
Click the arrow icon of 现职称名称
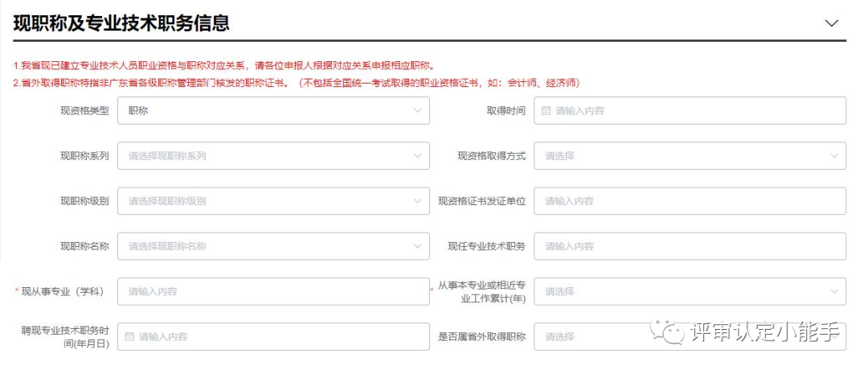(417, 246)
